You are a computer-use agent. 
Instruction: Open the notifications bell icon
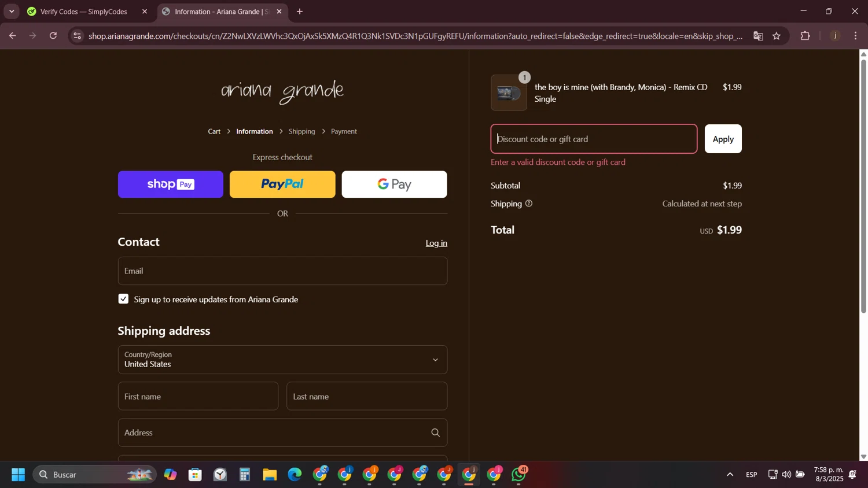click(x=853, y=475)
